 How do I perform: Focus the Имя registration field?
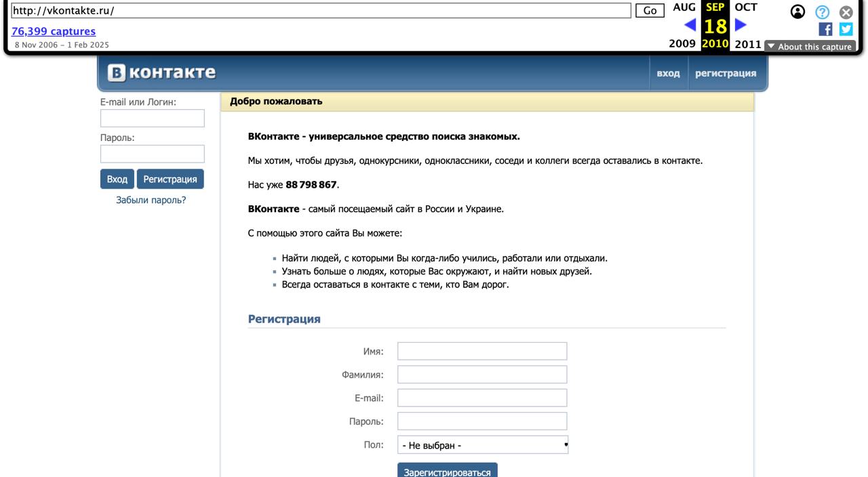pyautogui.click(x=482, y=351)
